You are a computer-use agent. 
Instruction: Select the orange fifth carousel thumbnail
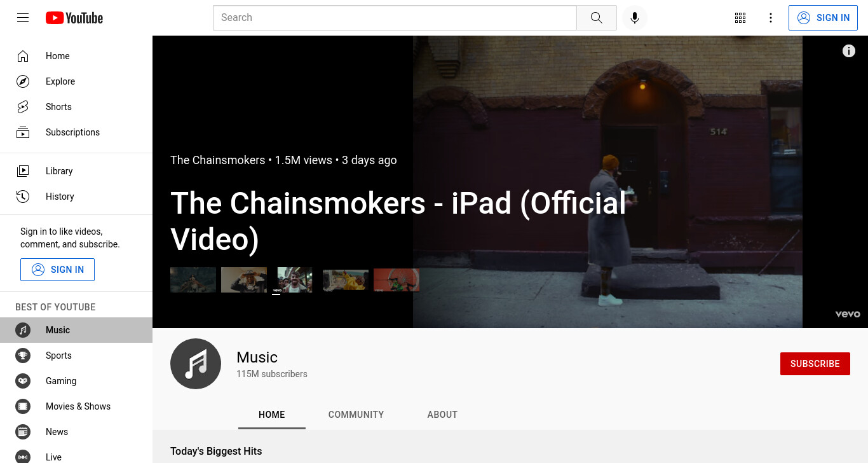(397, 280)
